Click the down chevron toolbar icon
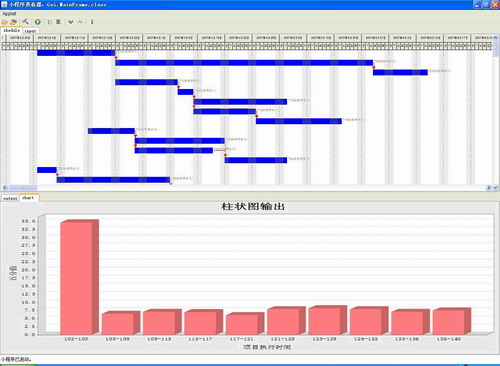 point(71,22)
